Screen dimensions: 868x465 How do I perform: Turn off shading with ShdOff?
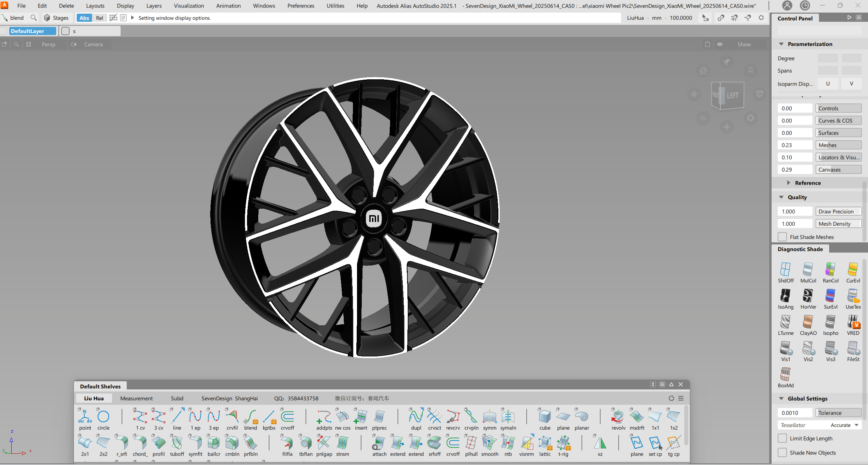[x=785, y=270]
